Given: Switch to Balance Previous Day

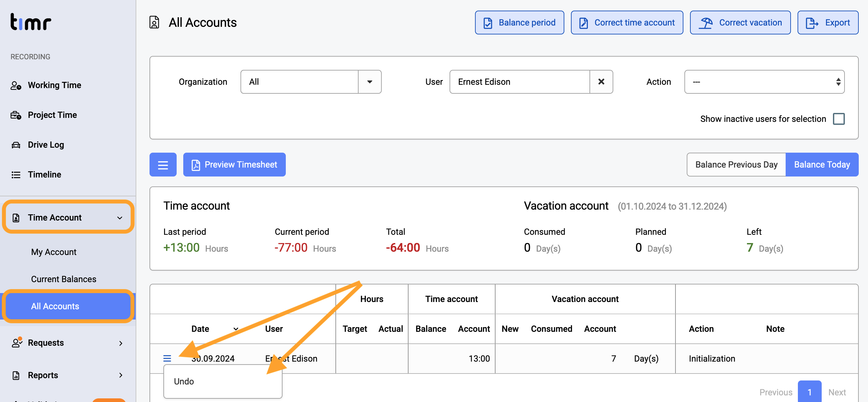Looking at the screenshot, I should tap(736, 165).
